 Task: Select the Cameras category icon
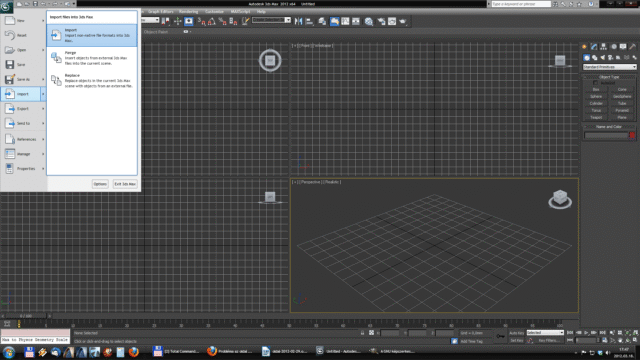[611, 58]
